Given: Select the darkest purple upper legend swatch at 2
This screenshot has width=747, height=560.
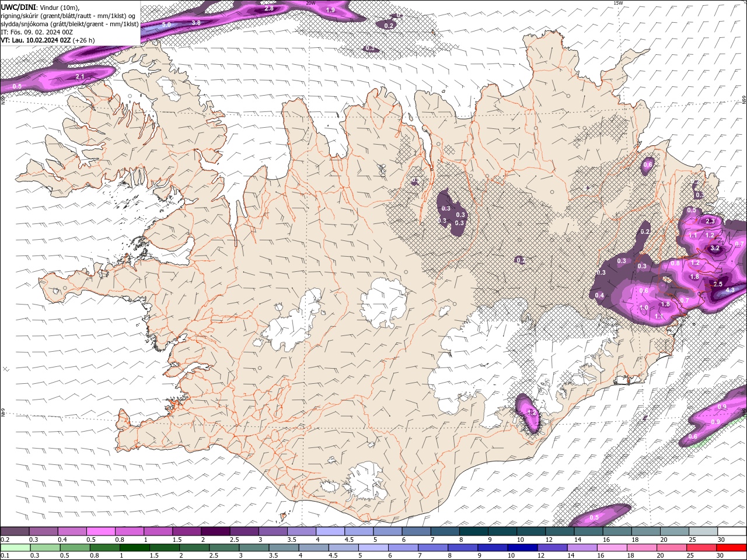Looking at the screenshot, I should (x=215, y=531).
